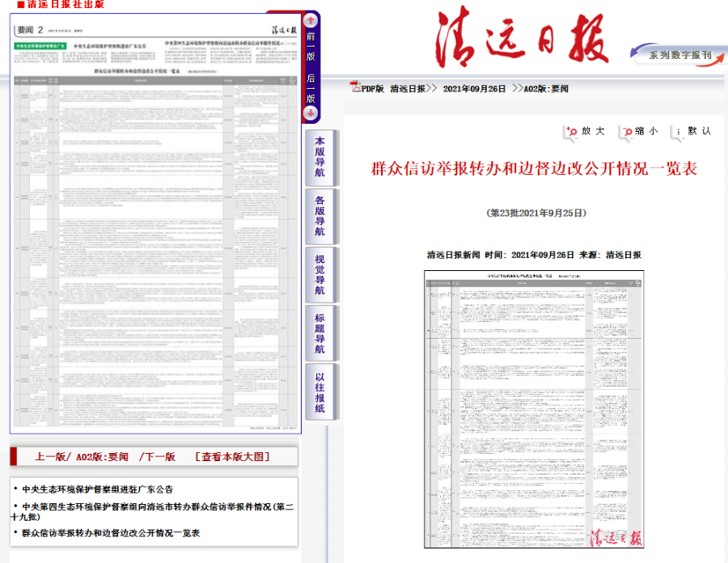Open the 本版导航 tab
Image resolution: width=728 pixels, height=563 pixels.
point(320,157)
